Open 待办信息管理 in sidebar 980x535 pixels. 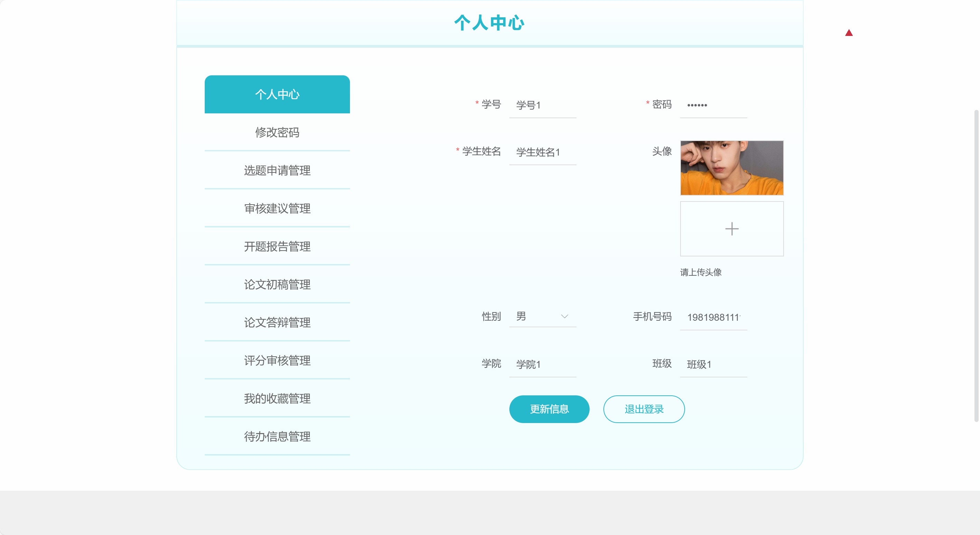point(277,437)
